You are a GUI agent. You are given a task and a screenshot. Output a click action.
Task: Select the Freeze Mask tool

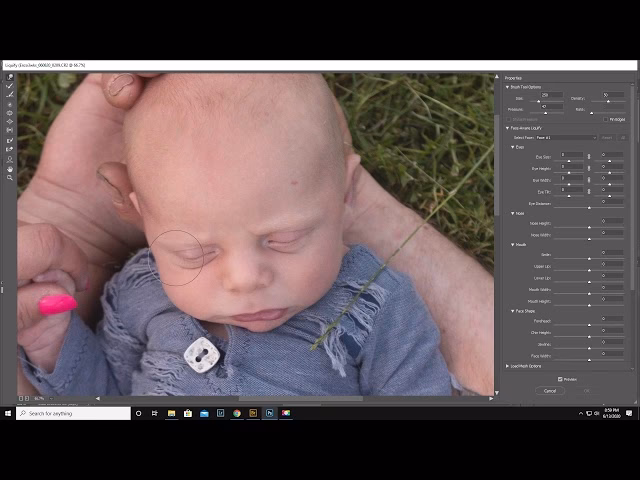[10, 141]
